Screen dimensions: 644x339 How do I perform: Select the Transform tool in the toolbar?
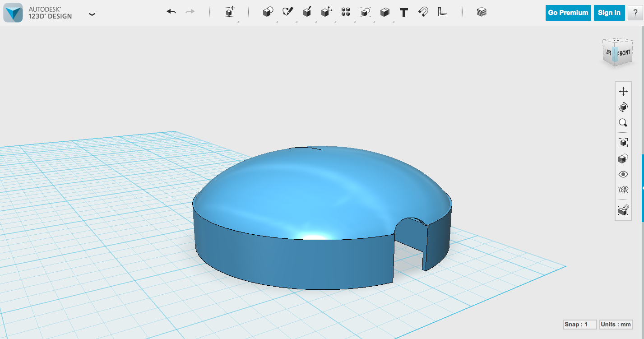click(x=229, y=12)
